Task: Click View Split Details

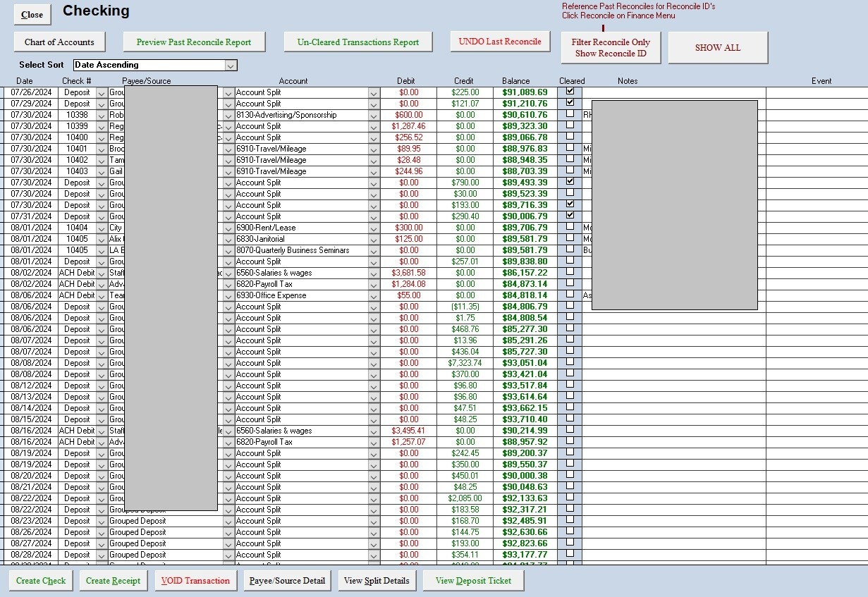Action: coord(377,581)
